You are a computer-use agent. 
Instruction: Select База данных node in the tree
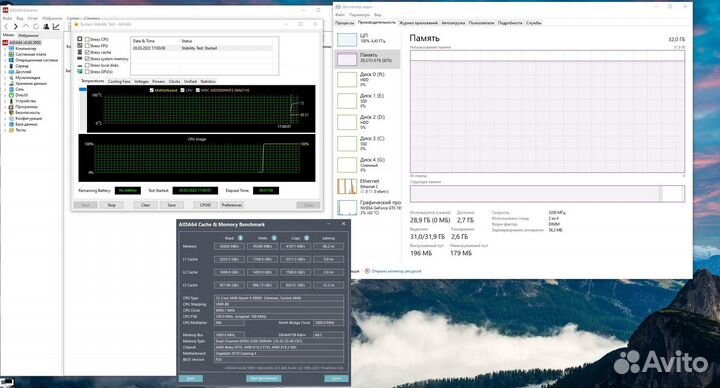(x=26, y=124)
